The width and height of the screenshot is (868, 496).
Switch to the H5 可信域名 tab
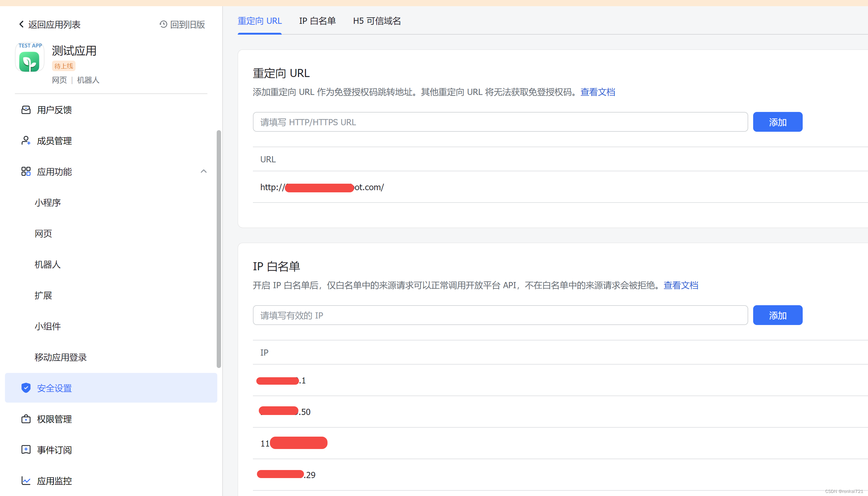coord(377,21)
